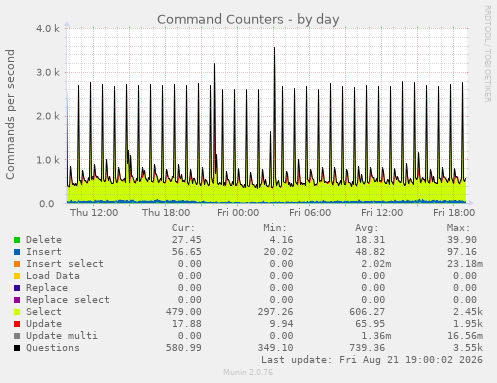Click the orange Insert select legend swatch
The height and width of the screenshot is (383, 497).
click(x=17, y=264)
